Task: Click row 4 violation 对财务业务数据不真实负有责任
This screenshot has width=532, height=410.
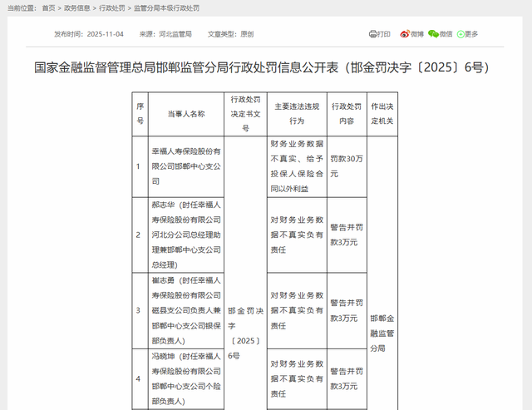Action: click(x=297, y=378)
